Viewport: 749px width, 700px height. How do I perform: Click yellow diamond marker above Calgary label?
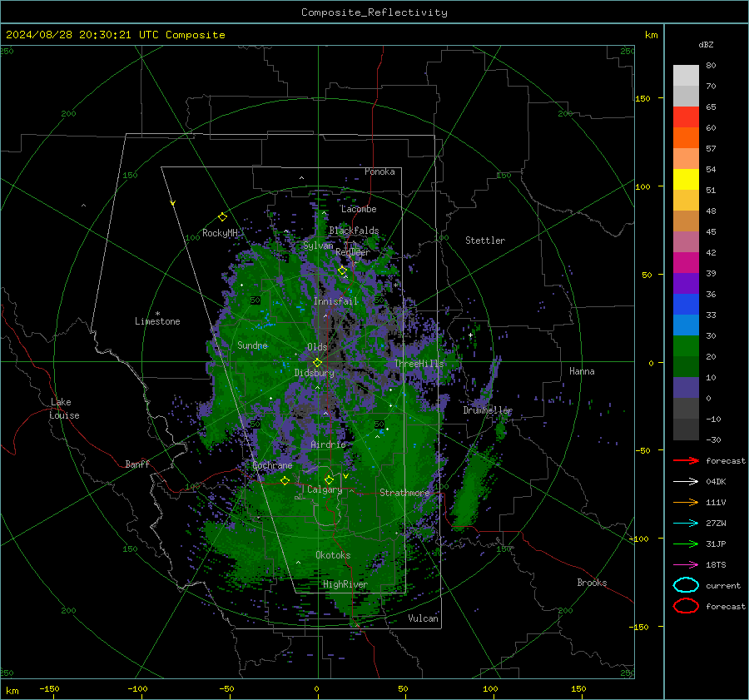coord(329,479)
